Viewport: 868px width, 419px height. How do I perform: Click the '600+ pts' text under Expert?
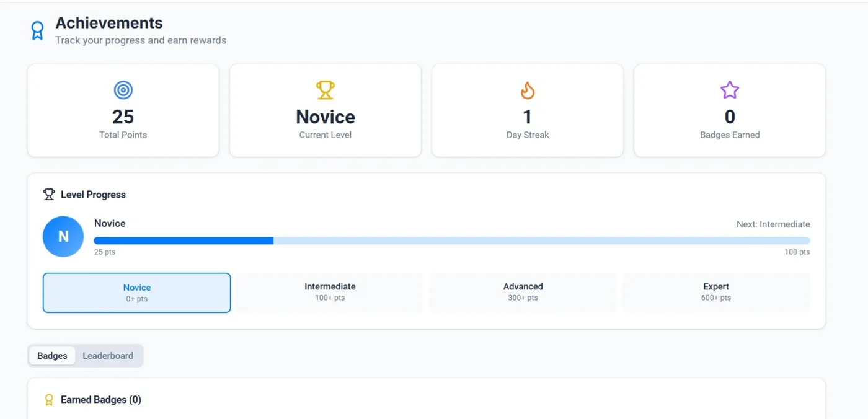pyautogui.click(x=716, y=298)
